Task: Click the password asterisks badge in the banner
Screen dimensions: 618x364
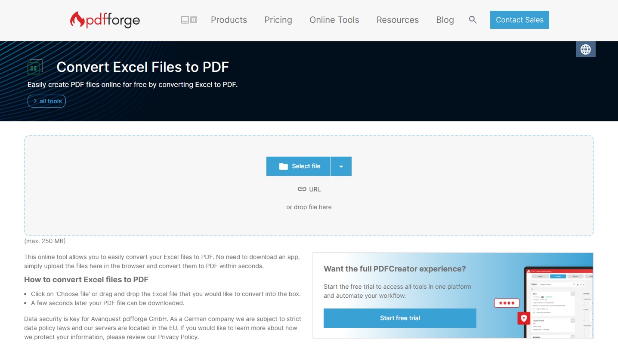Action: 507,303
